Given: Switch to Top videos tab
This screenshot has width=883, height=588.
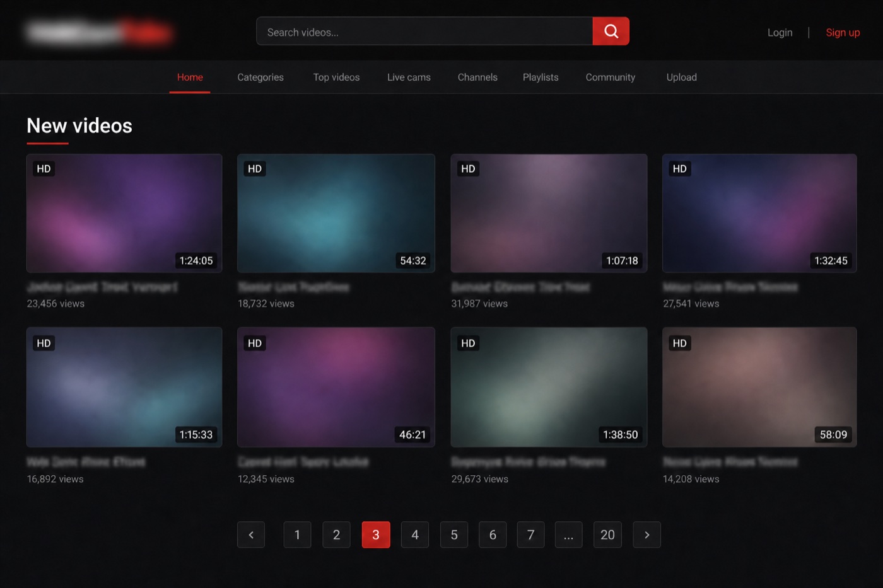Looking at the screenshot, I should pyautogui.click(x=336, y=77).
